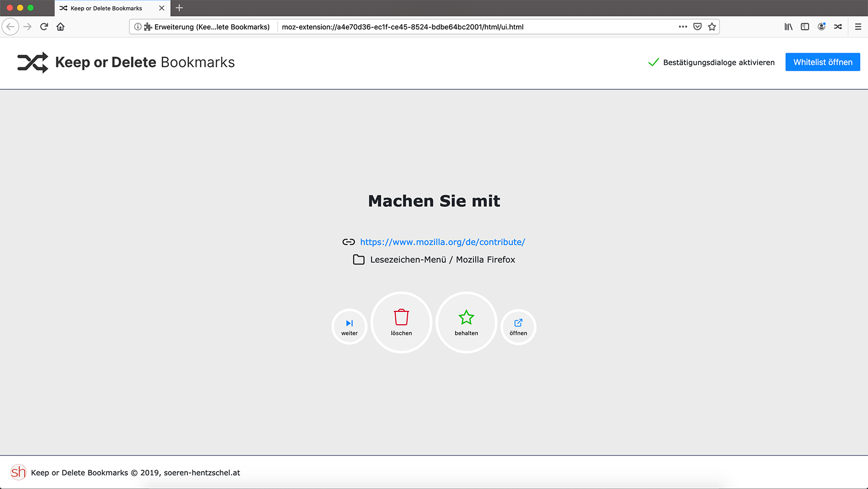Click the soeren-hentzschel.at footer text

pyautogui.click(x=202, y=472)
